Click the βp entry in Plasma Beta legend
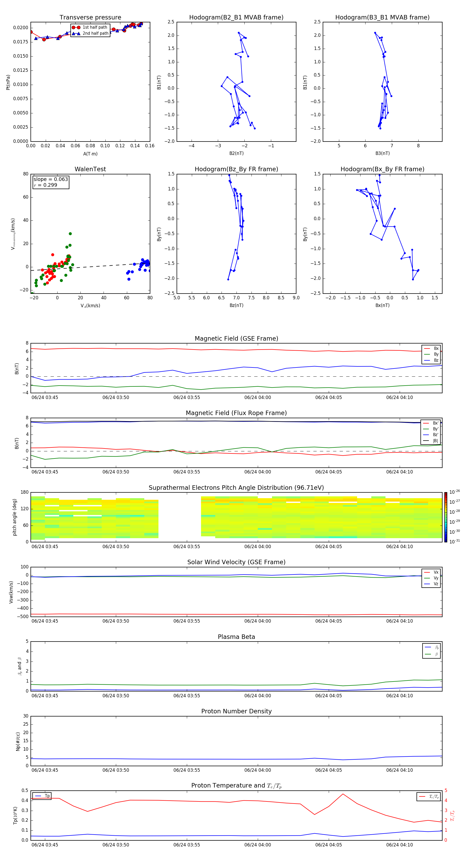 pos(431,647)
